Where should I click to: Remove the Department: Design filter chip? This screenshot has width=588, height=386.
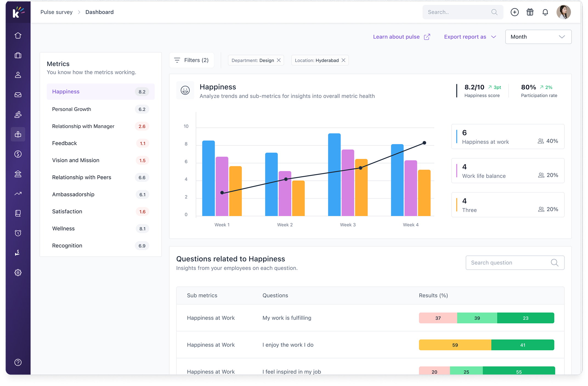(x=279, y=60)
